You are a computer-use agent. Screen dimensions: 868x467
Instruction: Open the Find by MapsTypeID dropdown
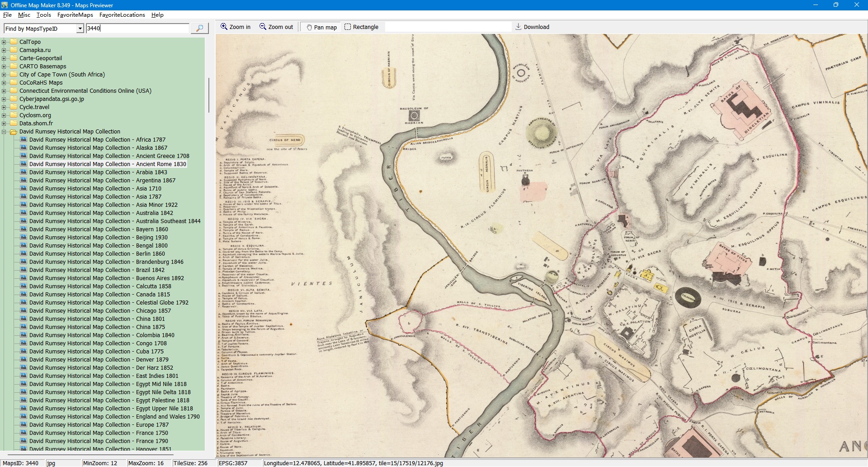(x=80, y=29)
